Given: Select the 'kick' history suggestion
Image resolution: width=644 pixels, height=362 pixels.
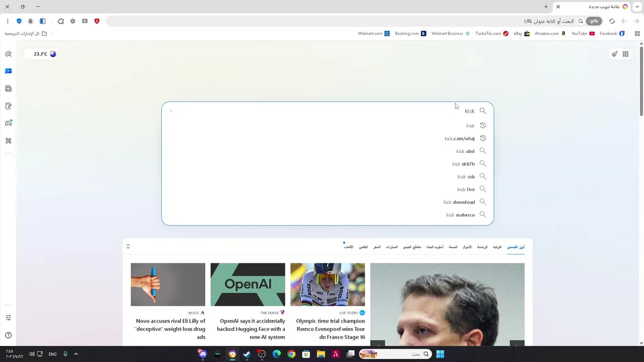Looking at the screenshot, I should click(328, 126).
